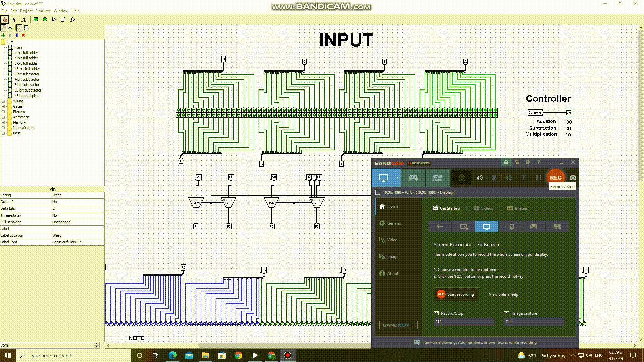Select the Simulate menu item
The height and width of the screenshot is (362, 644).
point(43,11)
